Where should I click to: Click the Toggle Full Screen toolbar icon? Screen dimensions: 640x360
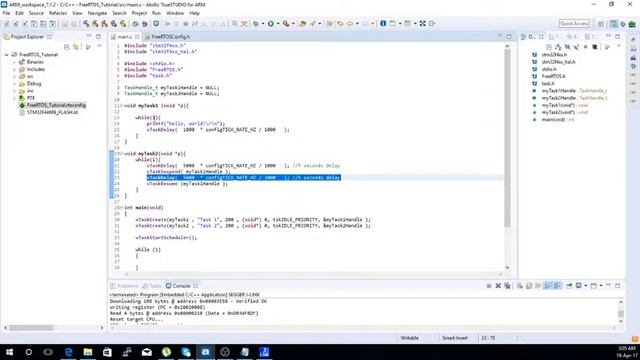click(x=422, y=24)
